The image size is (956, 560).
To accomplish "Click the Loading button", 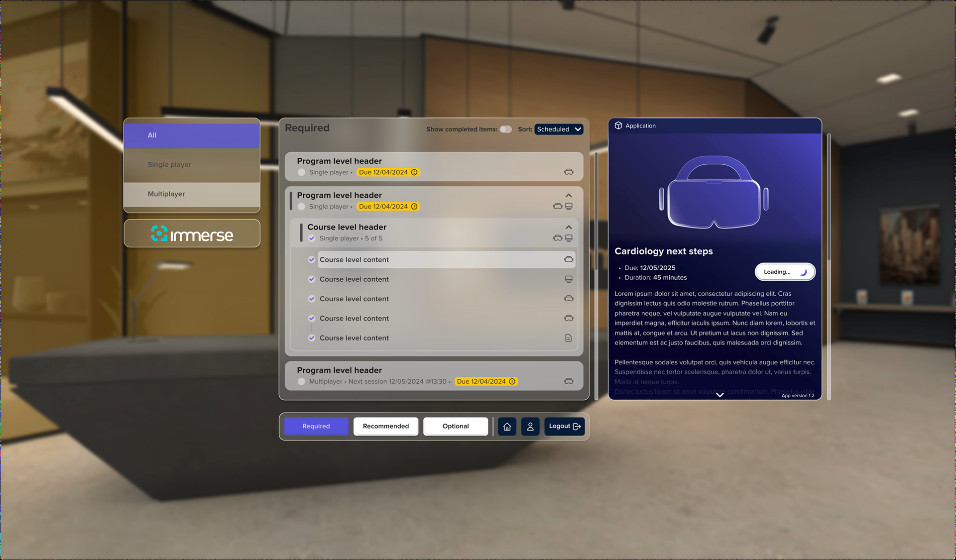I will coord(785,272).
